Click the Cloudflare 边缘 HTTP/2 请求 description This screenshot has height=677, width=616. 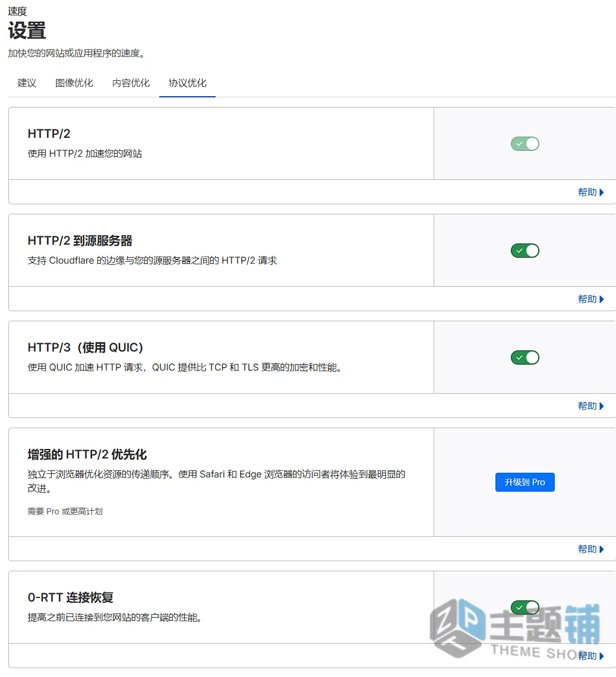tap(153, 260)
